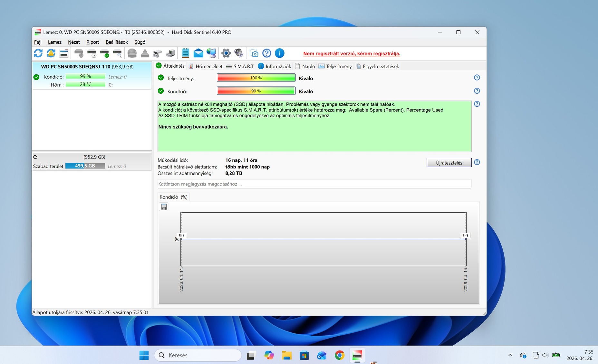This screenshot has width=598, height=364.
Task: Click the disk icon with magnifying glass
Action: tap(118, 53)
